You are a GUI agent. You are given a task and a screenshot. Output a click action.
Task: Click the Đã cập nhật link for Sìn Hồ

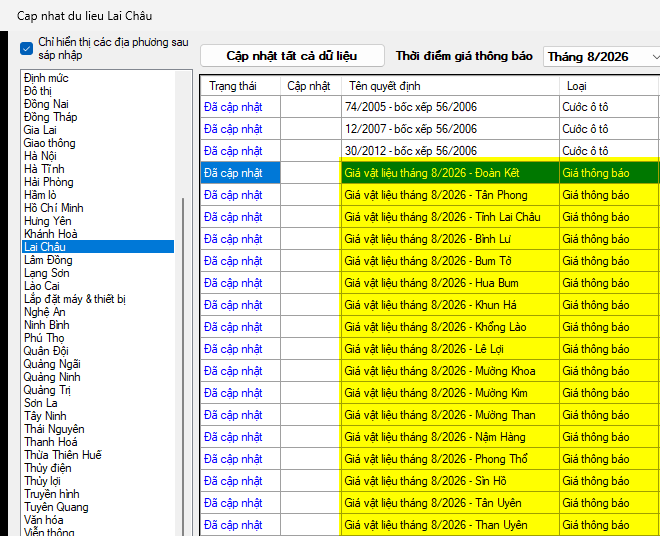coord(233,481)
